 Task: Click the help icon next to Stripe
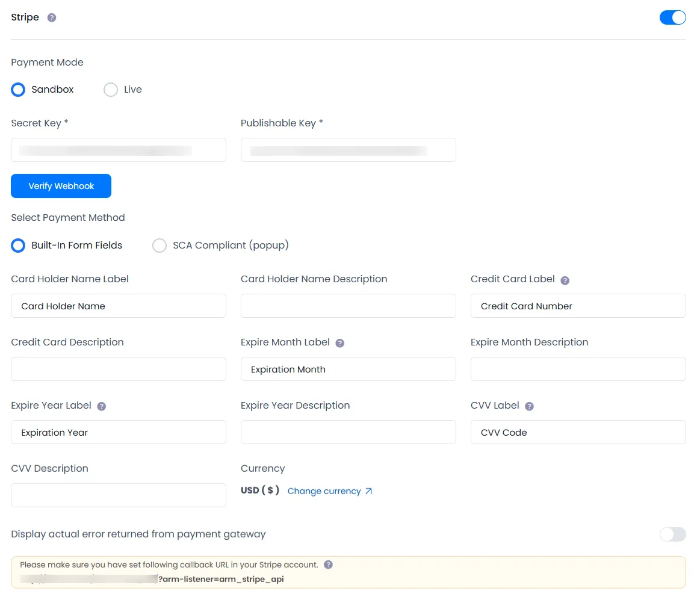[52, 17]
